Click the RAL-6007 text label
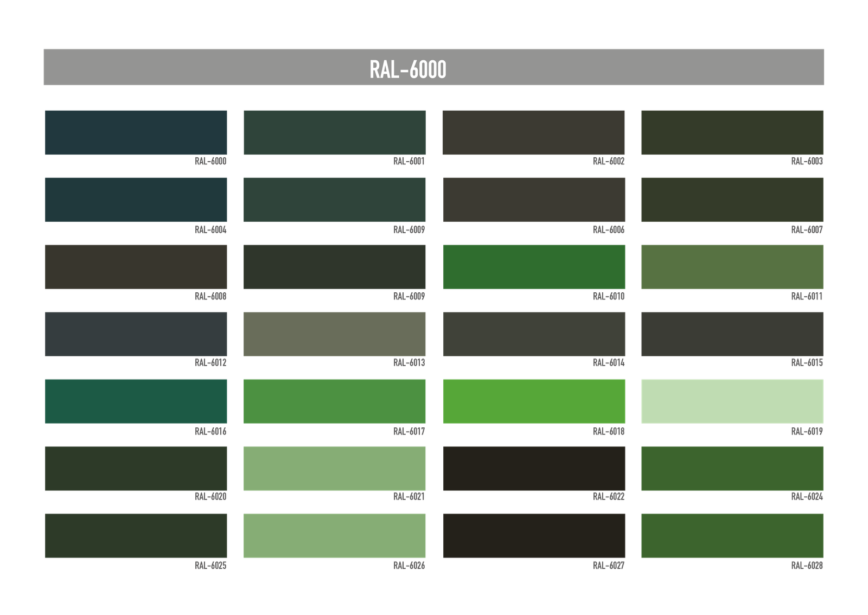This screenshot has width=868, height=615. [807, 230]
